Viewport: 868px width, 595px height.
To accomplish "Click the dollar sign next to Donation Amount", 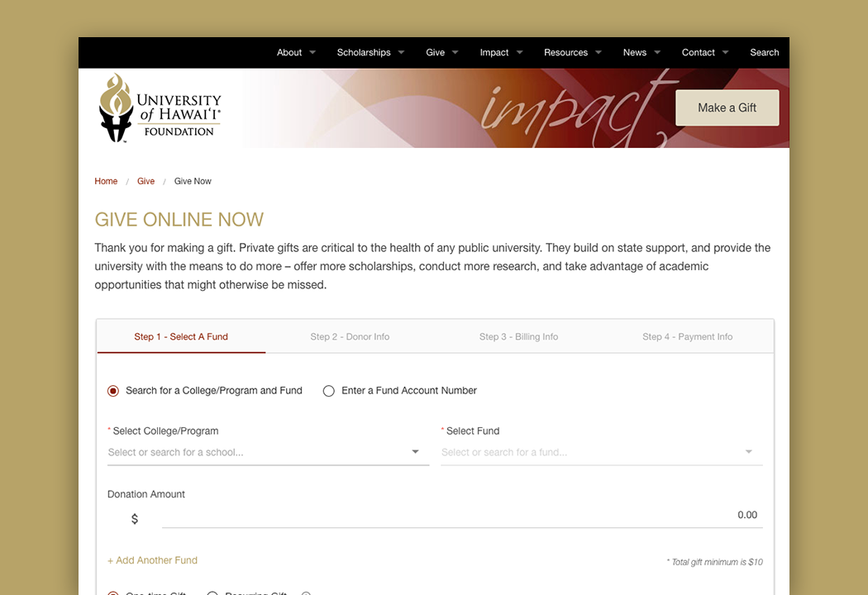I will tap(135, 519).
